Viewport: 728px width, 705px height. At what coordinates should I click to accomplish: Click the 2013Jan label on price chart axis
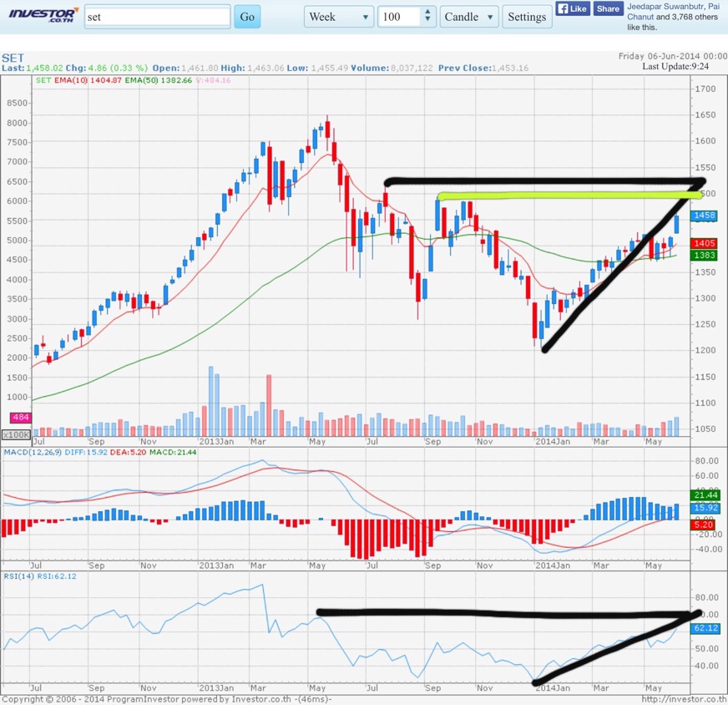(216, 442)
